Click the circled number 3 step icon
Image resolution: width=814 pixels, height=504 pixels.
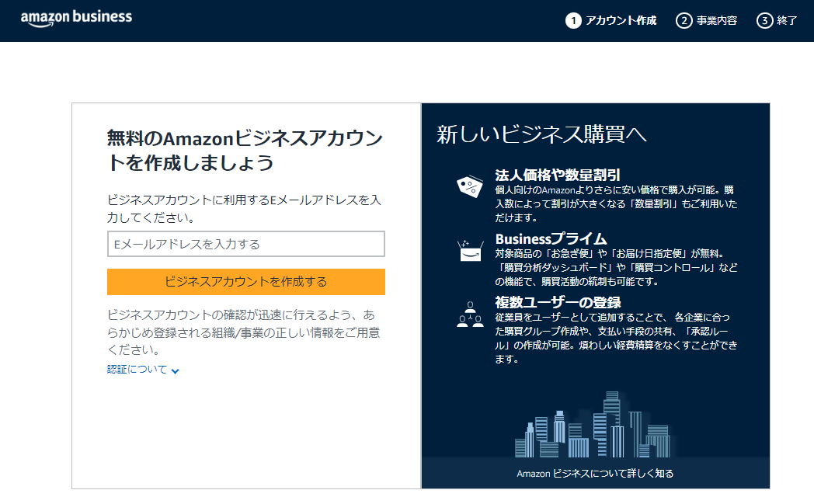pos(765,20)
